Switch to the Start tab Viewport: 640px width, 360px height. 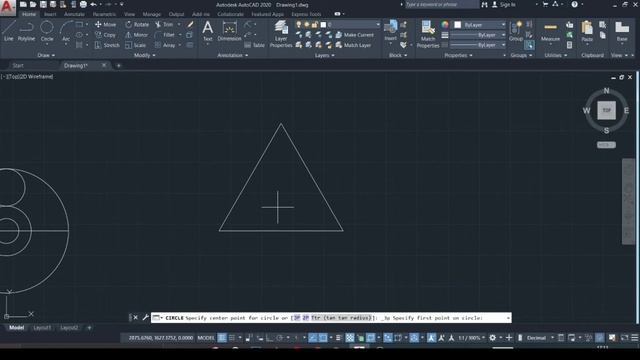tap(18, 65)
